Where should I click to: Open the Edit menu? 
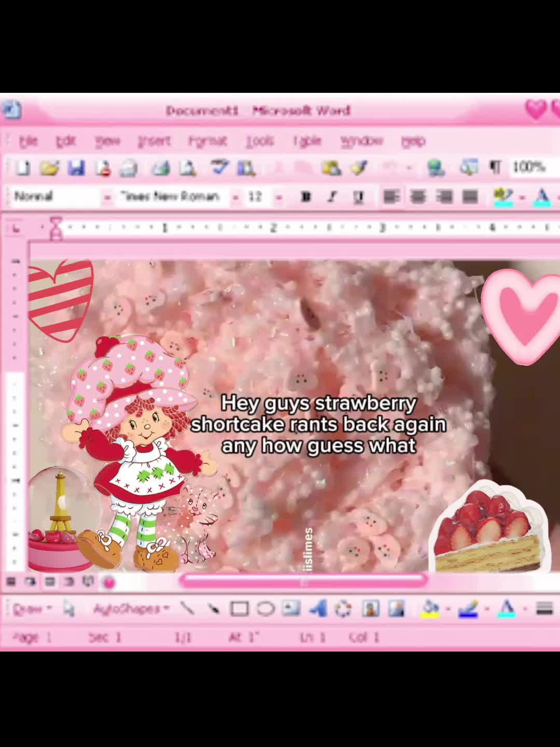point(65,141)
